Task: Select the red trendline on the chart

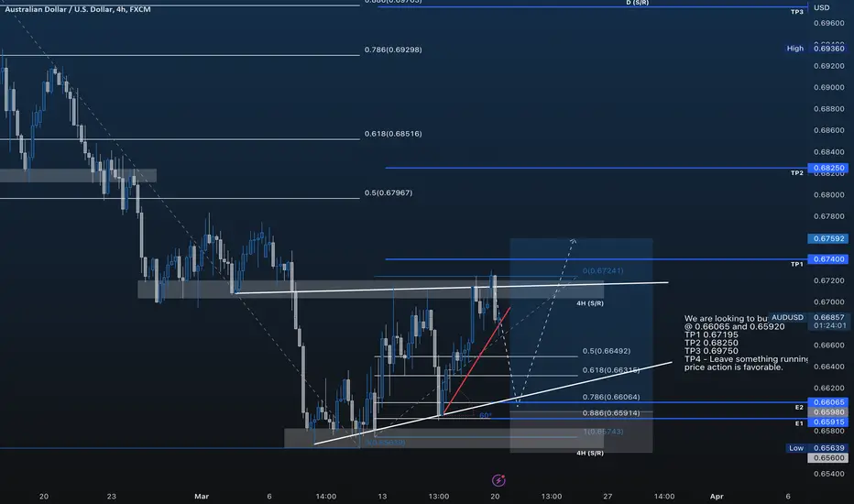Action: (477, 361)
